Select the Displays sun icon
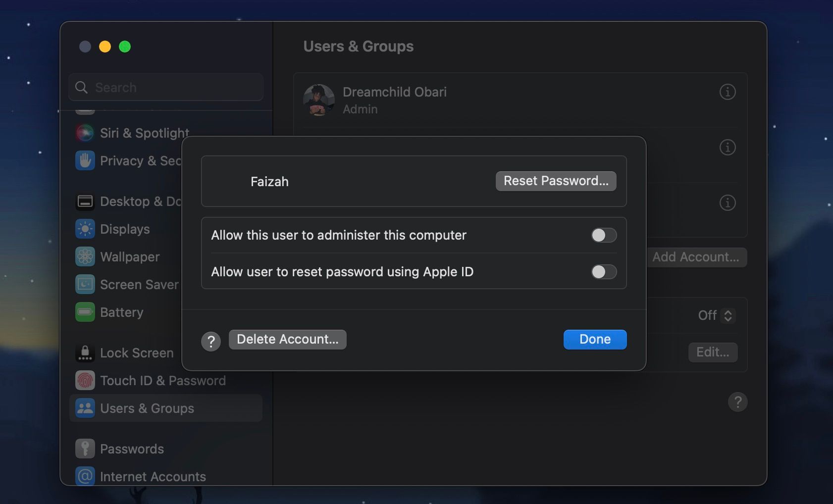Viewport: 833px width, 504px height. coord(85,229)
